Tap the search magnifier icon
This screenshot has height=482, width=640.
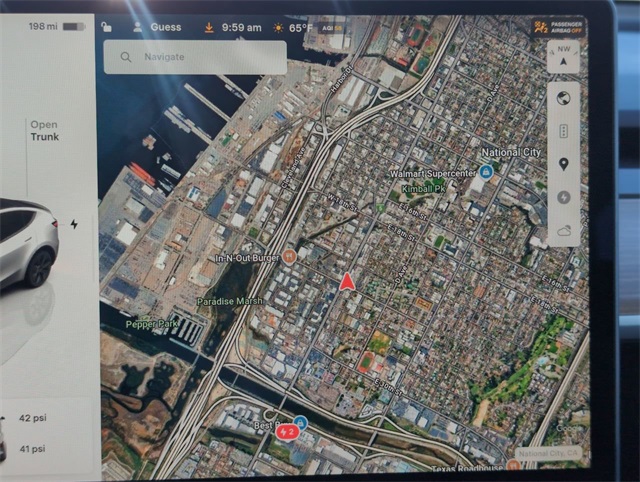[x=126, y=57]
